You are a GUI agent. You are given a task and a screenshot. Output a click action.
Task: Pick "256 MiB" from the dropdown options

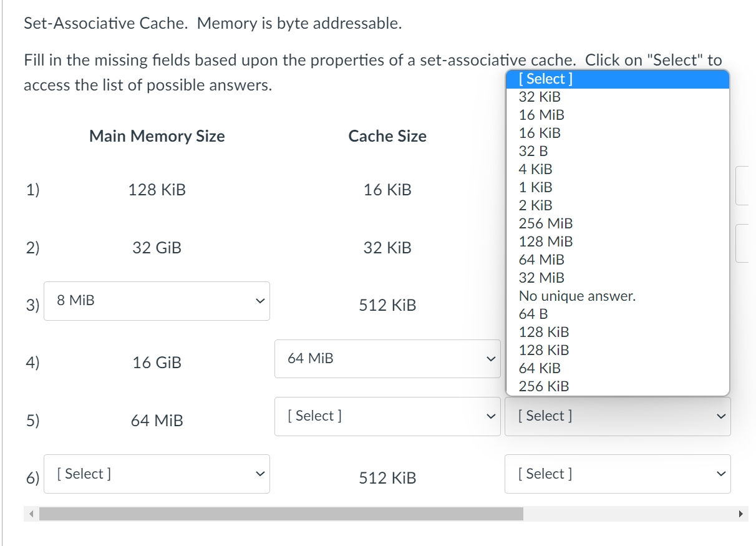click(x=545, y=223)
